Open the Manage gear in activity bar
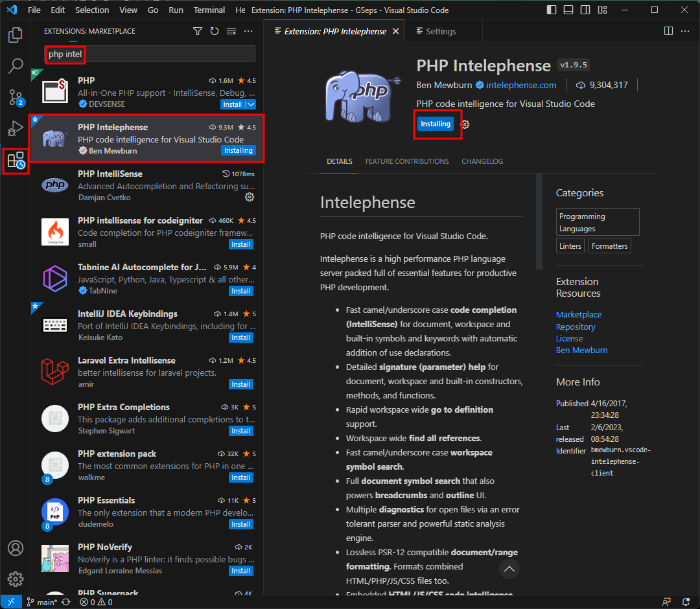This screenshot has width=700, height=609. click(x=16, y=579)
